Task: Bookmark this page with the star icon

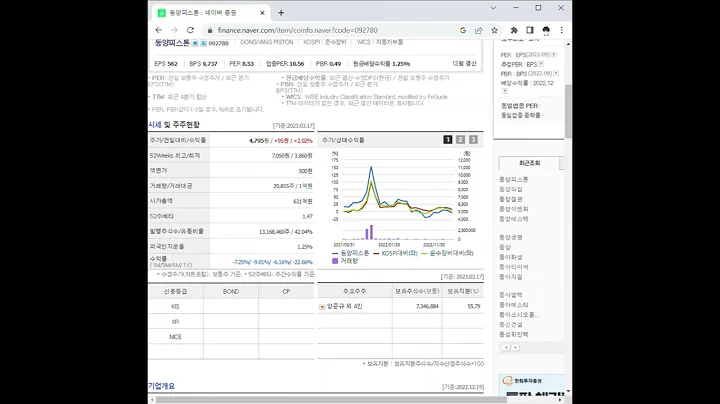Action: tap(495, 30)
